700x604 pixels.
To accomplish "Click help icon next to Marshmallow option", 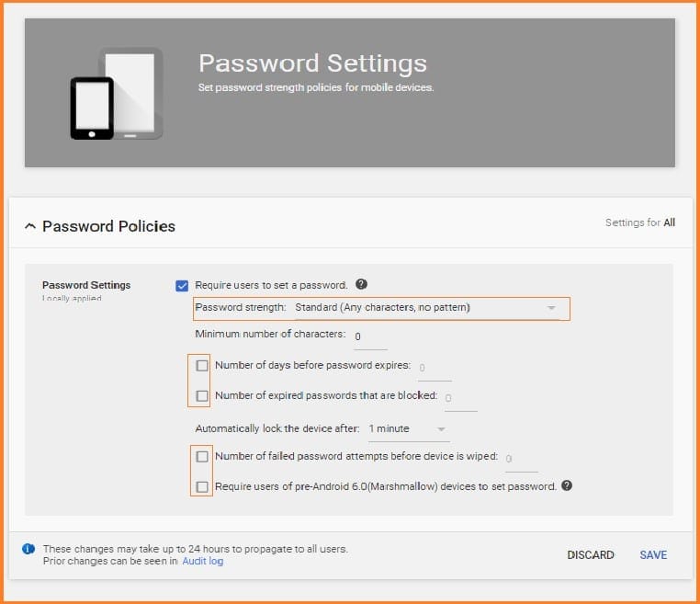I will point(567,485).
